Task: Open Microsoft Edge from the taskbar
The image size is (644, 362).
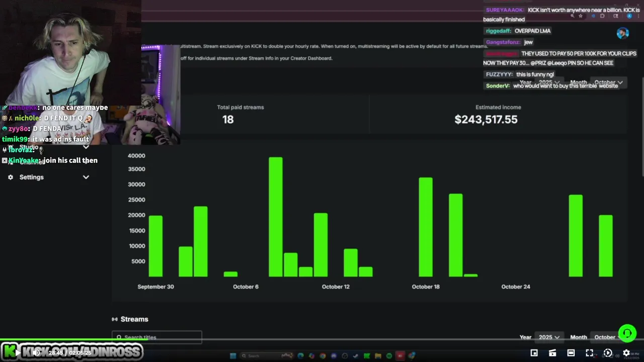Action: pos(300,356)
